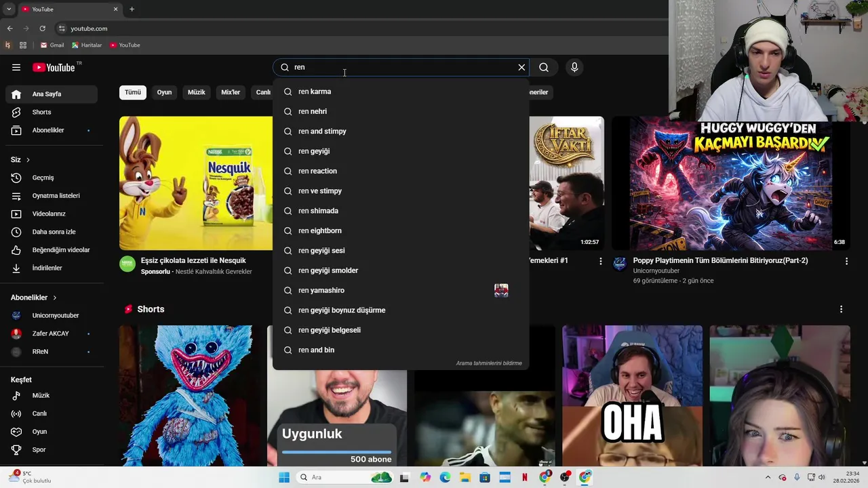Screen dimensions: 868x488
Task: Choose the exact suggestion 'ren geyiği'
Action: (x=401, y=151)
